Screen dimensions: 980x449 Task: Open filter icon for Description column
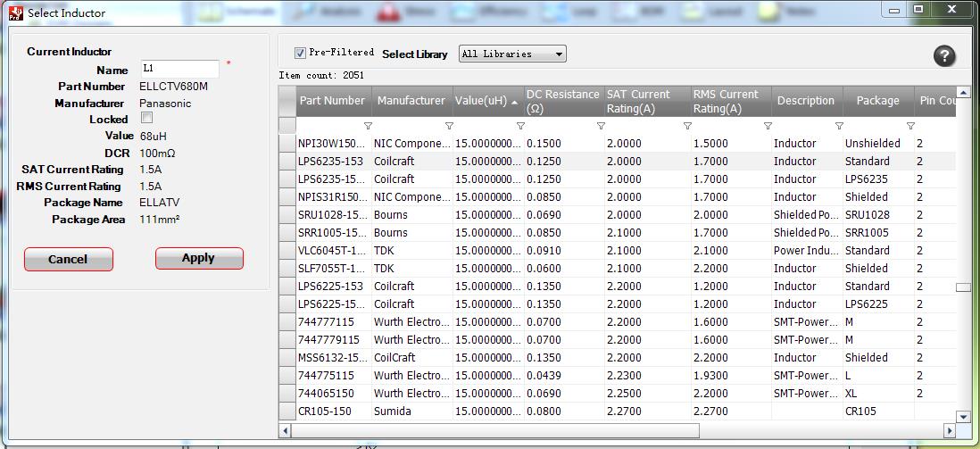839,127
